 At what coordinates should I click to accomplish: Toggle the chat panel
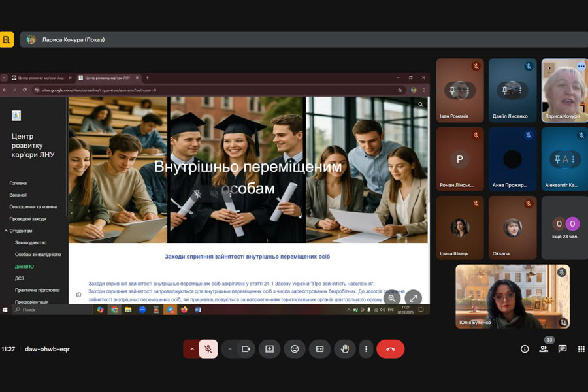click(x=562, y=349)
